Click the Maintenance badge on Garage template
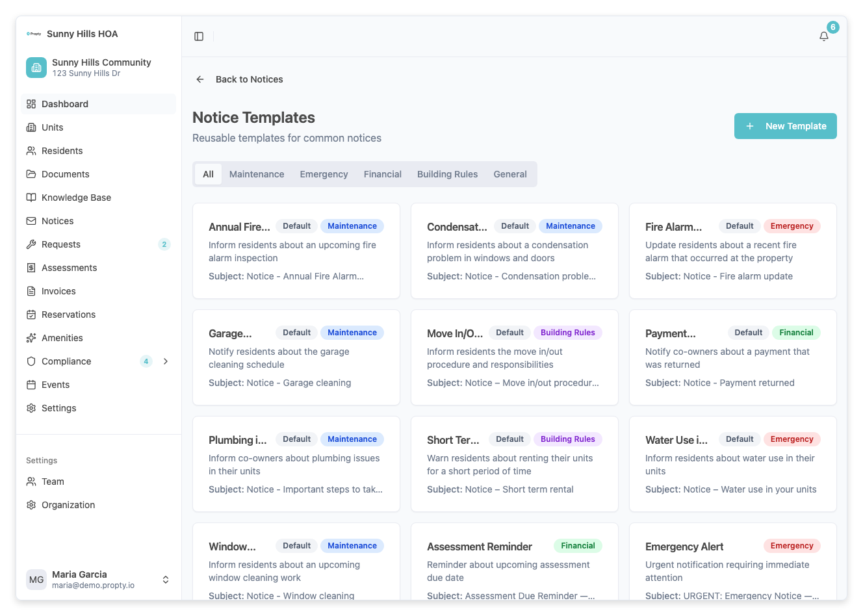 point(352,333)
